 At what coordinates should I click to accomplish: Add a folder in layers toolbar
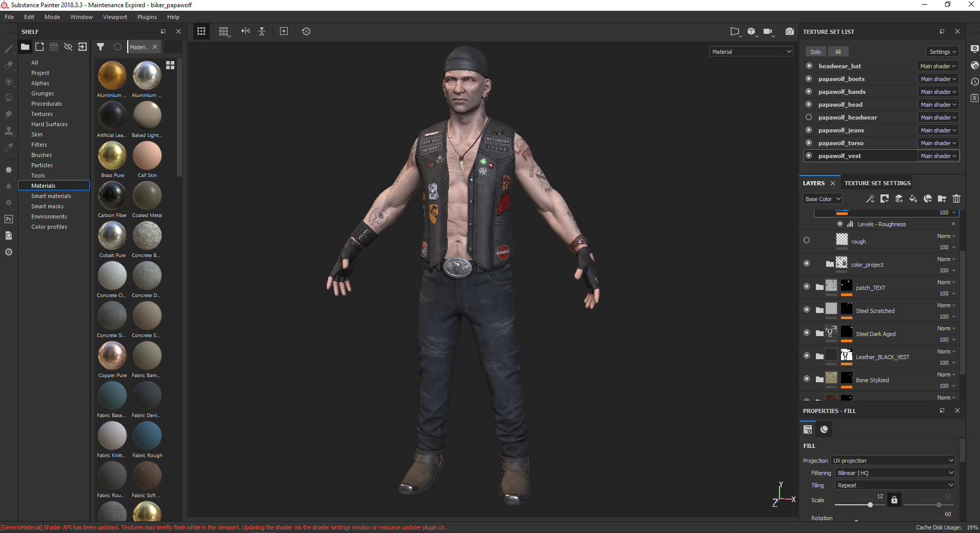[x=942, y=199]
